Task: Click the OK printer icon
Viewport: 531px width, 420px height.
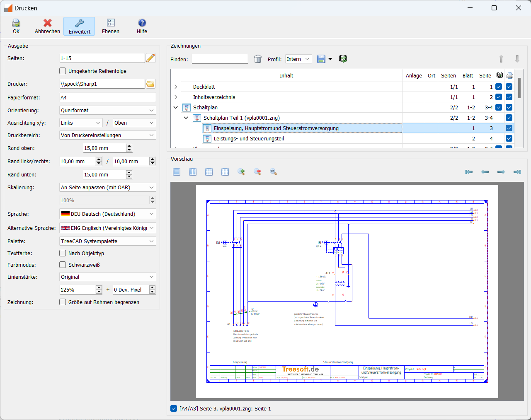Action: click(x=16, y=23)
